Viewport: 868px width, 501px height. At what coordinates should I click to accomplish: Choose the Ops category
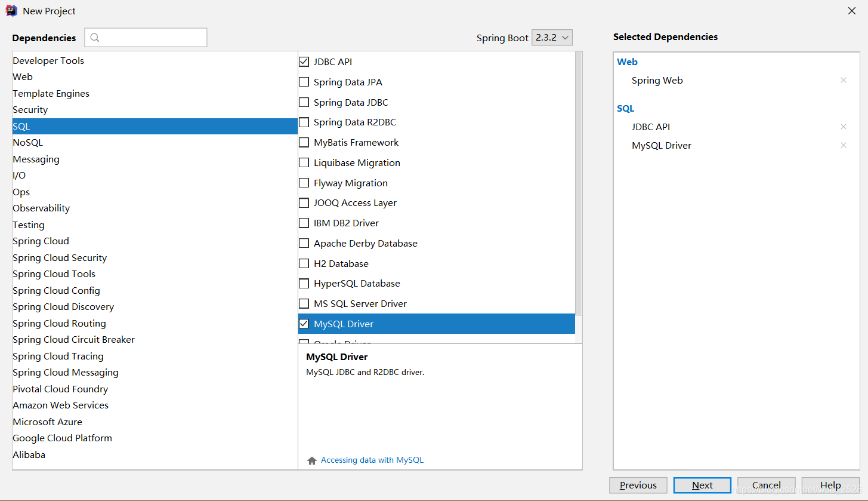point(155,192)
